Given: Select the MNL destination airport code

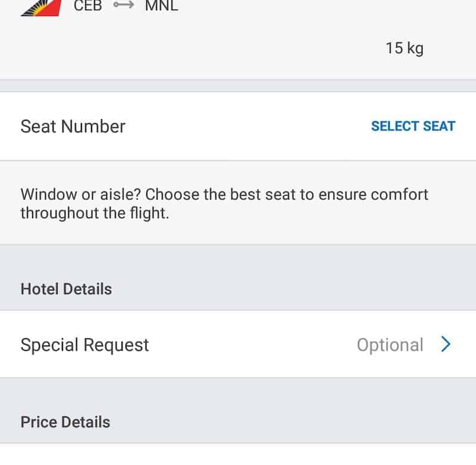Looking at the screenshot, I should (x=161, y=7).
